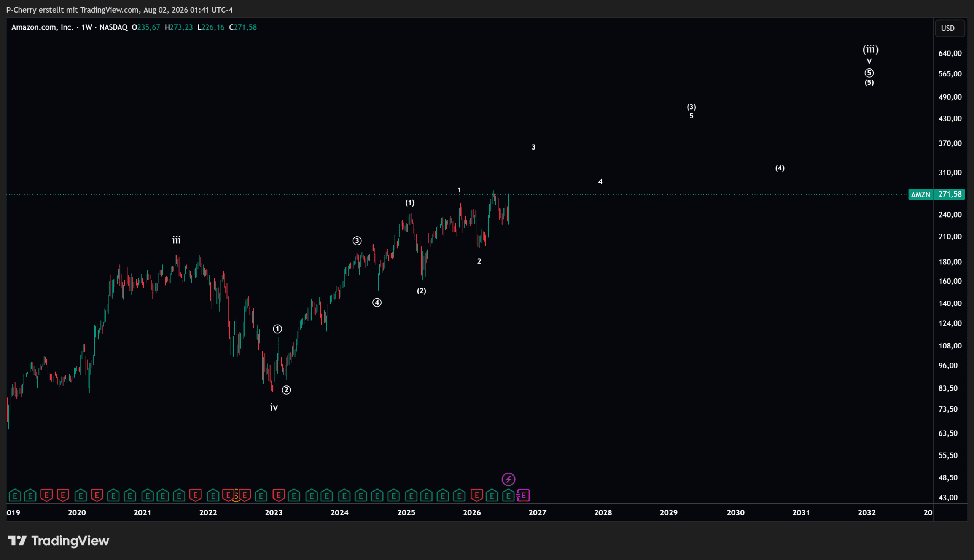
Task: Select the wave label iv at the 2023 low
Action: click(x=274, y=407)
